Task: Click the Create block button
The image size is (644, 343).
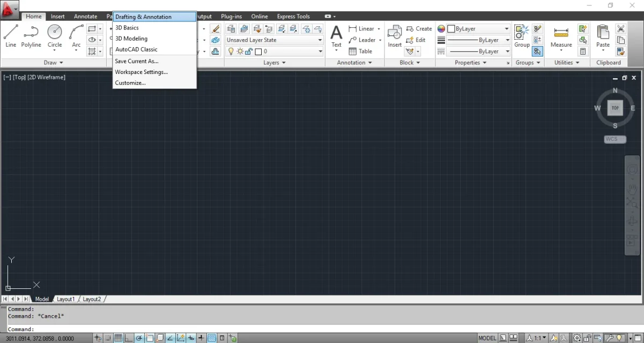Action: tap(419, 28)
